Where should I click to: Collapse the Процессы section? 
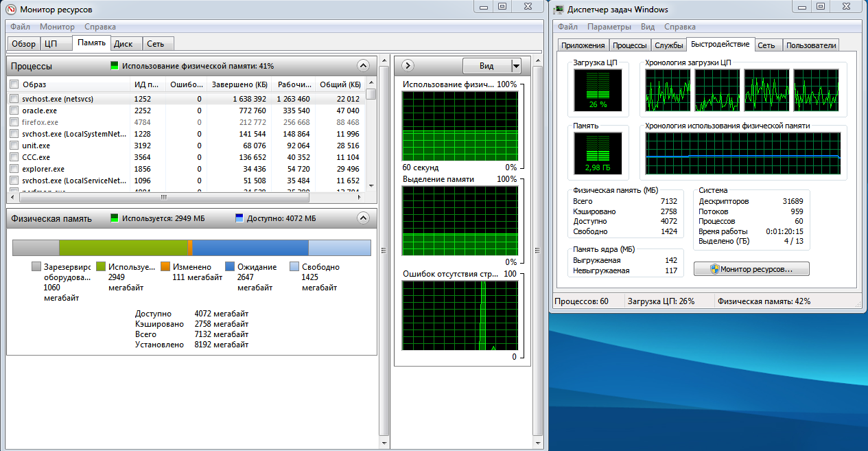[x=364, y=66]
